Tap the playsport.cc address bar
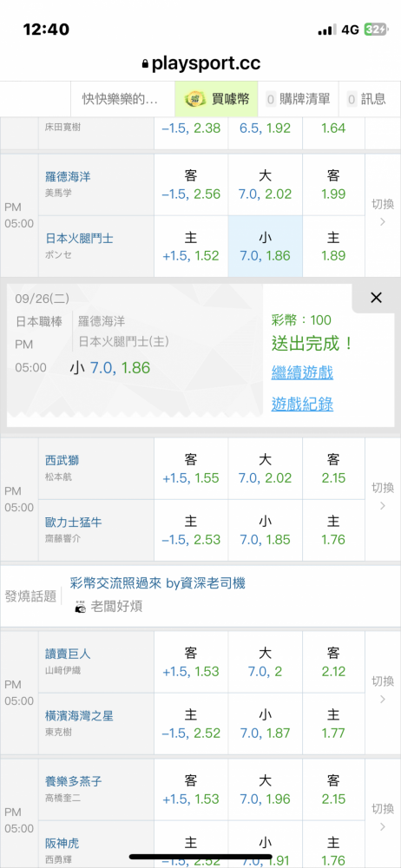401x868 pixels. click(200, 63)
